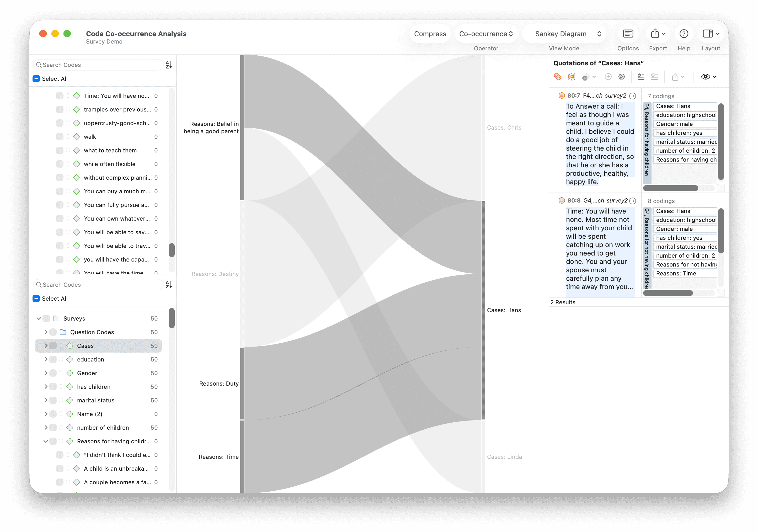Open the Options panel icon

tap(628, 34)
